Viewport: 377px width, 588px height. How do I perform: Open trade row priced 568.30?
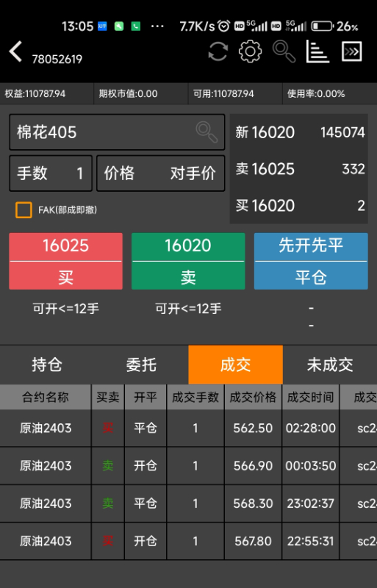pos(188,503)
